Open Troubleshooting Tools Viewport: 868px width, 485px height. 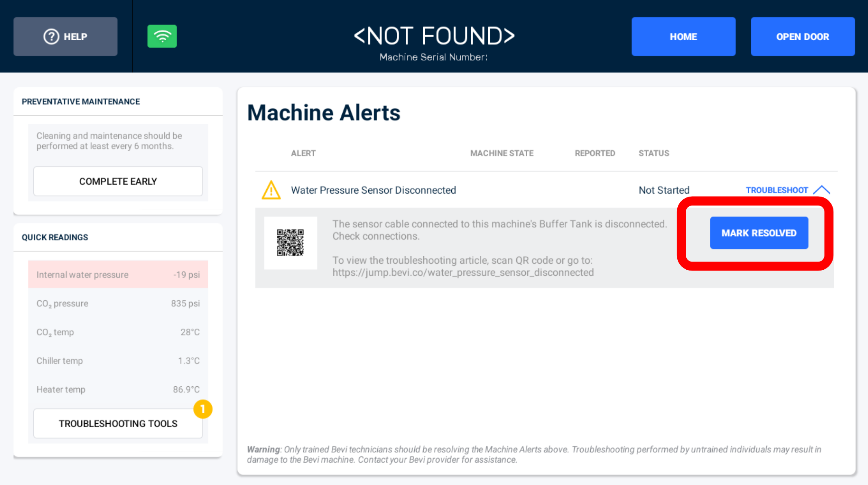pyautogui.click(x=118, y=423)
